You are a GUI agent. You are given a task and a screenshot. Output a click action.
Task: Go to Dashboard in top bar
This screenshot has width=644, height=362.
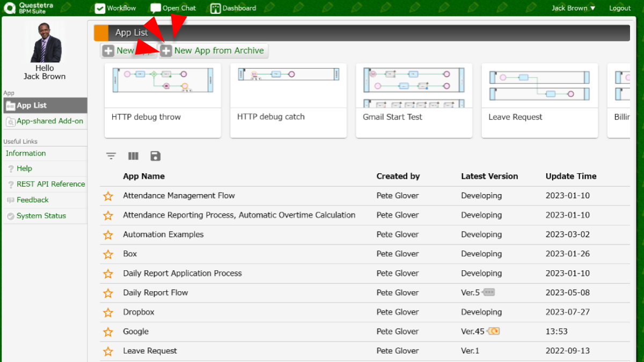point(233,8)
